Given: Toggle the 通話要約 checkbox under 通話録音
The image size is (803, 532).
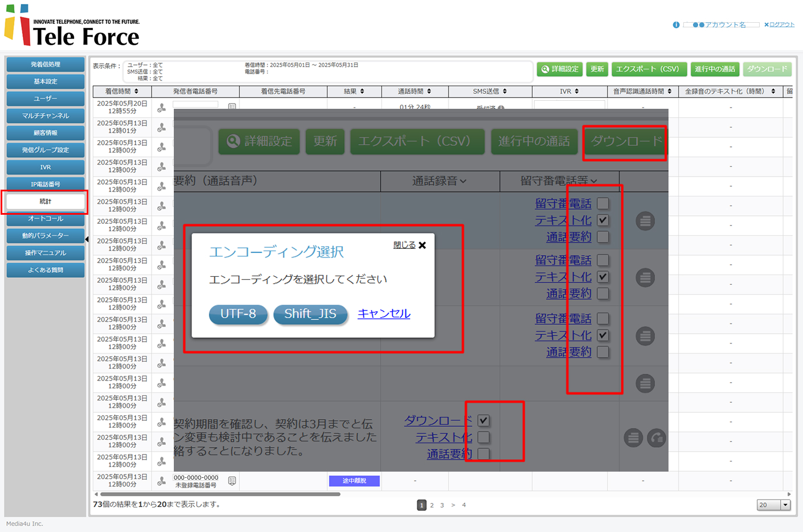Looking at the screenshot, I should [483, 454].
